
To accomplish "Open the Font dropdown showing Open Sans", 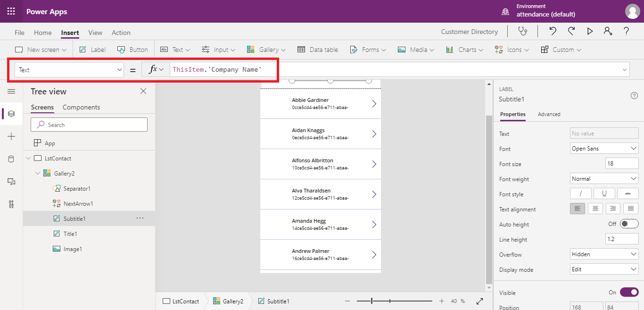I will [x=604, y=148].
